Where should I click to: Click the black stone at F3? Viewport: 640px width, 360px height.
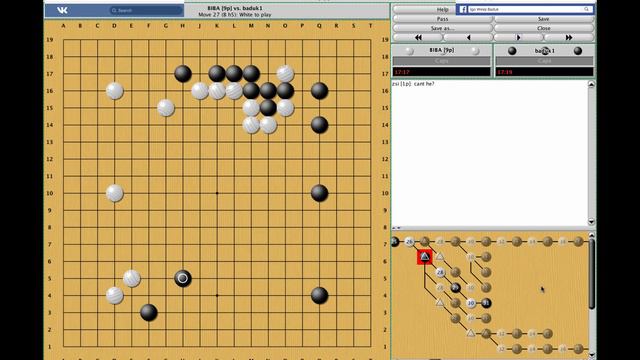tap(149, 313)
